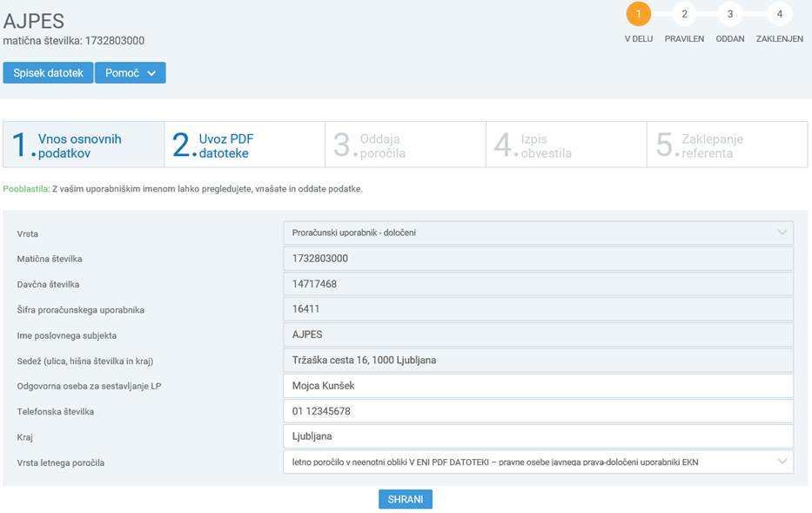Switch to Vnos osnovnih podatkov tab
This screenshot has width=812, height=513.
pyautogui.click(x=84, y=145)
